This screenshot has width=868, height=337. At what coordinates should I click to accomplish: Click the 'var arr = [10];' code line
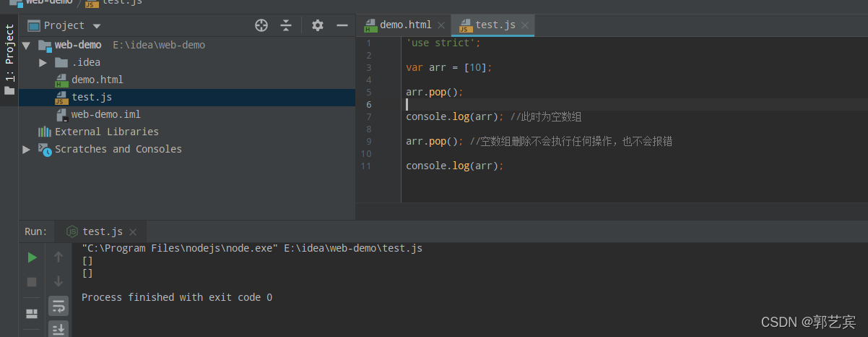449,67
